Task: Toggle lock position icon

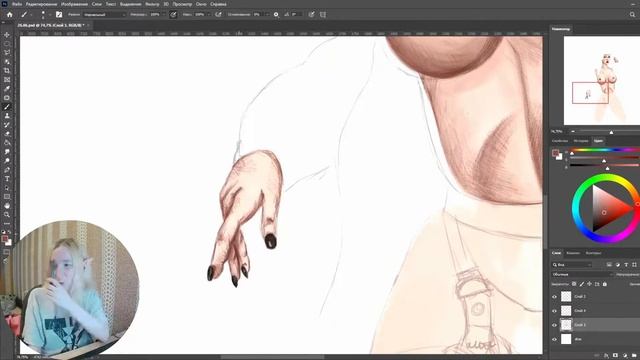Action: click(x=589, y=284)
